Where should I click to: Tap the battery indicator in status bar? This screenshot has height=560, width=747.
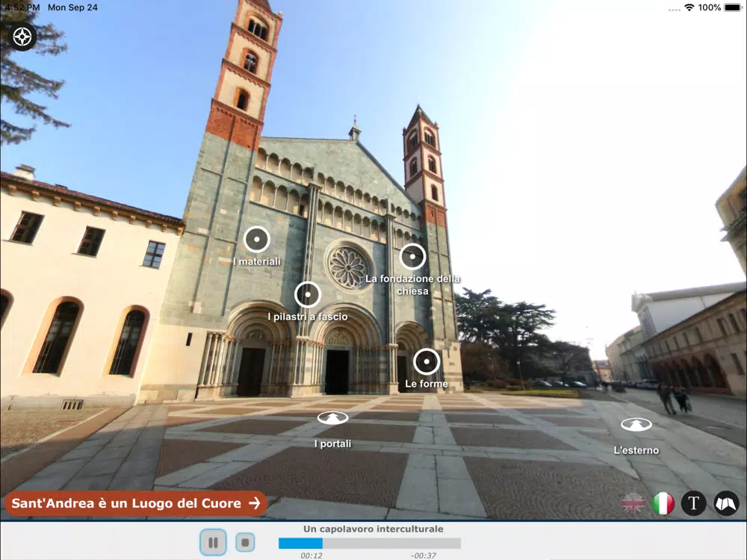point(733,7)
